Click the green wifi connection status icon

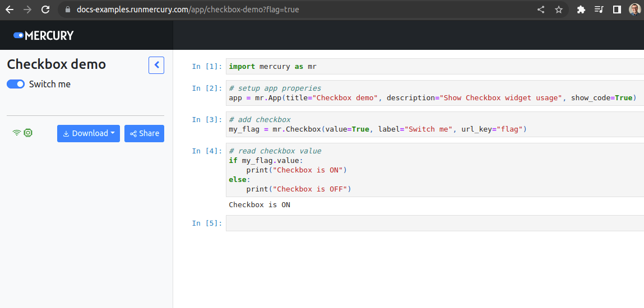17,133
